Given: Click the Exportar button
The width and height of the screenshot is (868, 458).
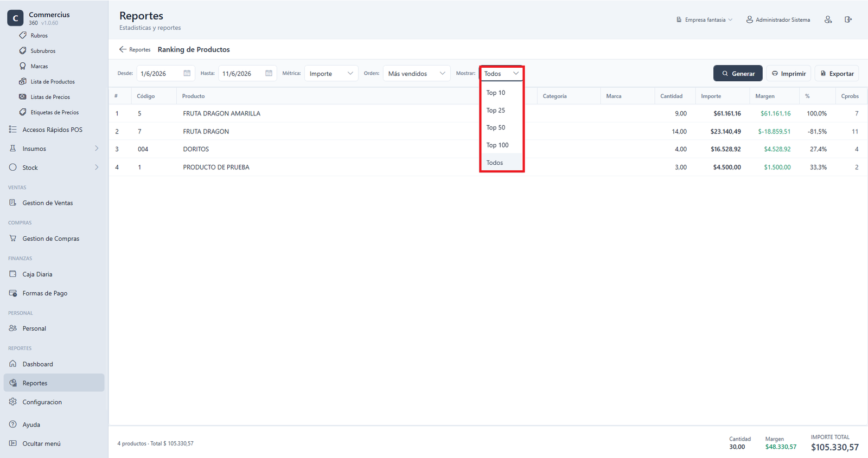Looking at the screenshot, I should click(x=837, y=74).
